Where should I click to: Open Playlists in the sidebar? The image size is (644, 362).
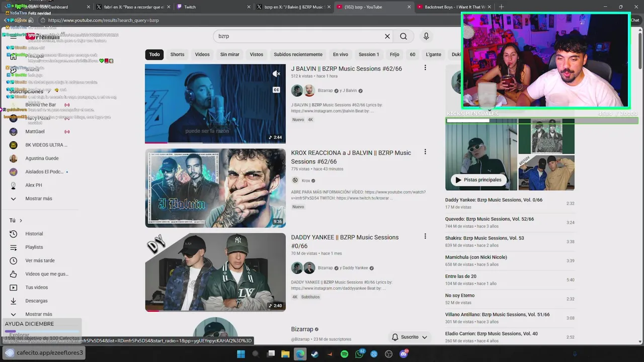click(x=34, y=247)
